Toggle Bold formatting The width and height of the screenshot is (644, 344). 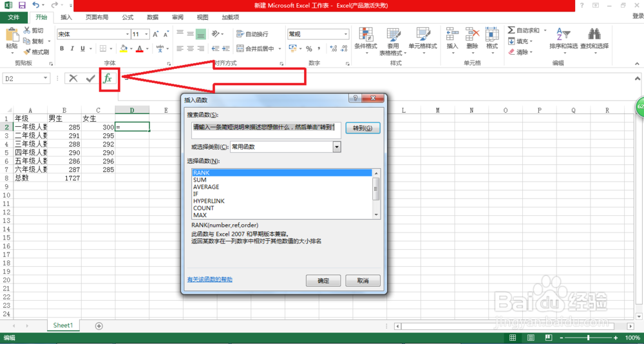[62, 48]
